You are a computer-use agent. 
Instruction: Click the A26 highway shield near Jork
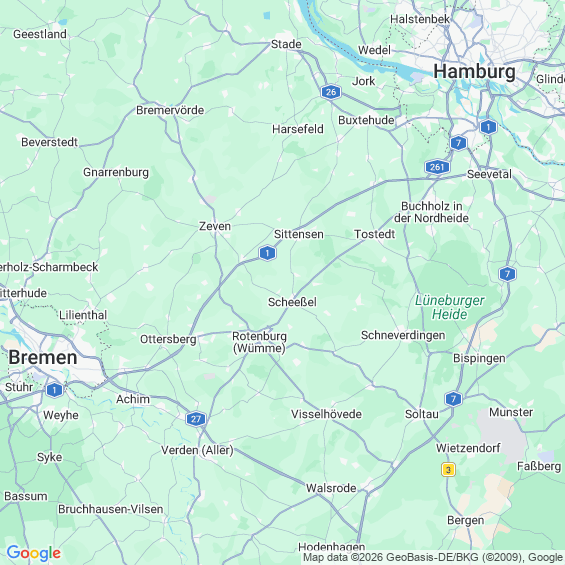331,92
